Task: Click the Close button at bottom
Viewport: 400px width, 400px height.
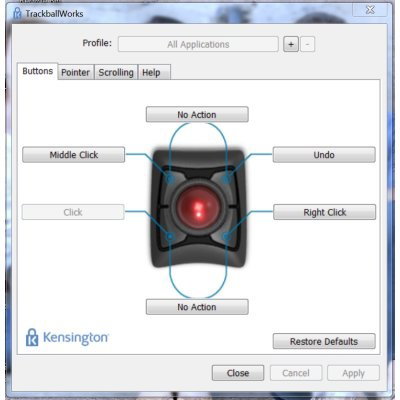Action: tap(238, 373)
